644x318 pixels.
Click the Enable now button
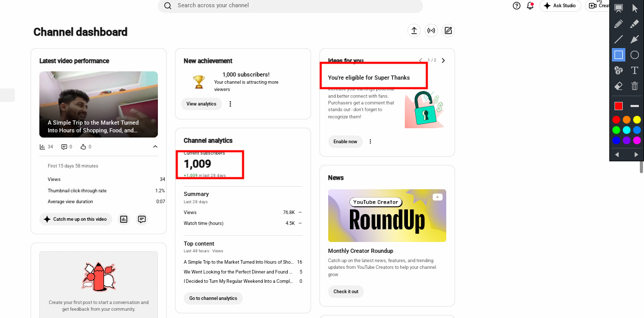click(x=345, y=142)
